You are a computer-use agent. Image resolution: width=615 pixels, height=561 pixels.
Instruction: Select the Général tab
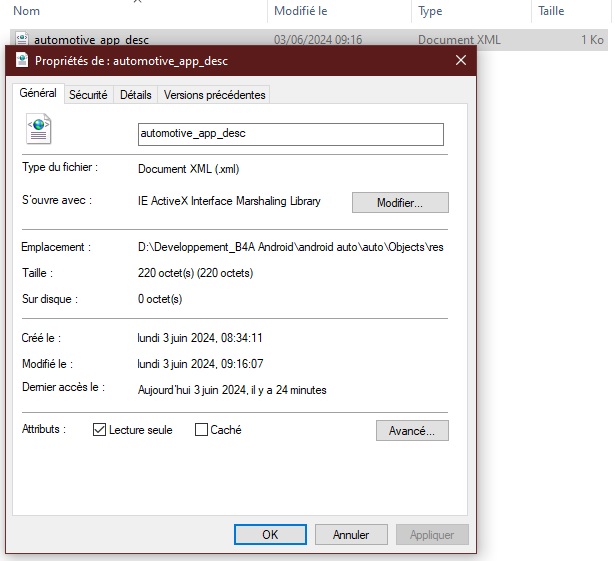pos(38,93)
